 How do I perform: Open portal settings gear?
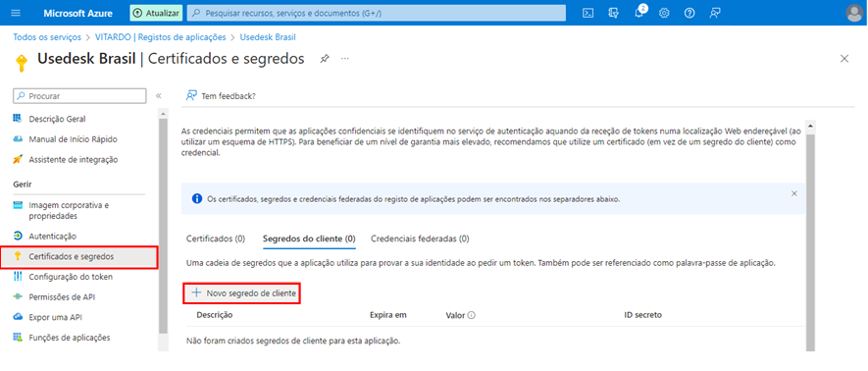click(x=664, y=13)
